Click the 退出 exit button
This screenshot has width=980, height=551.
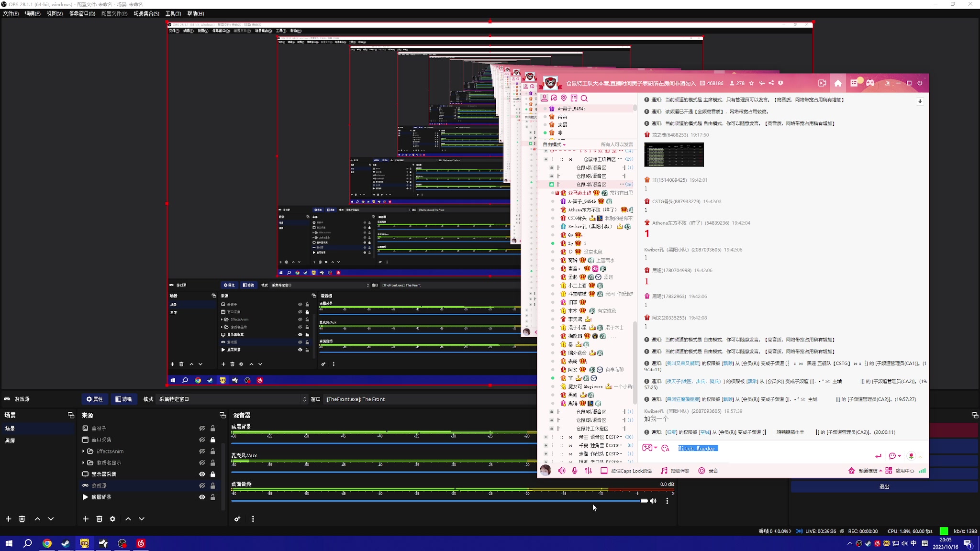click(x=884, y=486)
